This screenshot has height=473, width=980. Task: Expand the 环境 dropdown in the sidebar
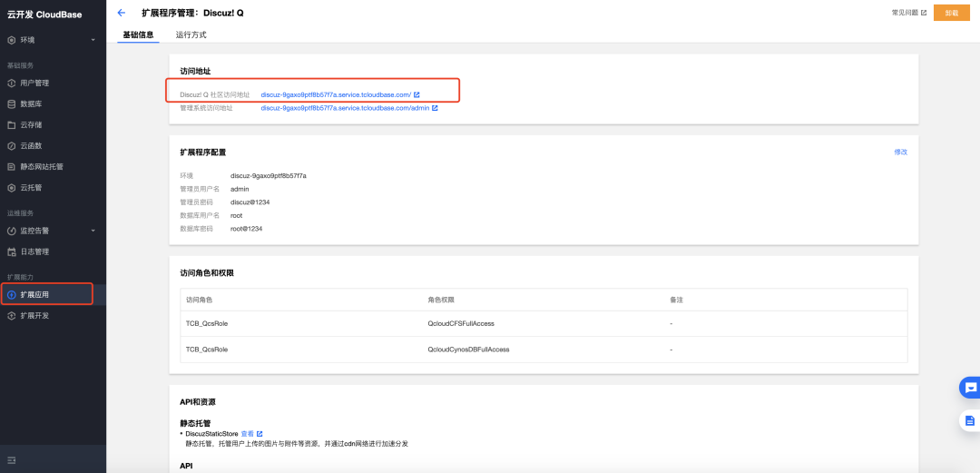tap(52, 40)
